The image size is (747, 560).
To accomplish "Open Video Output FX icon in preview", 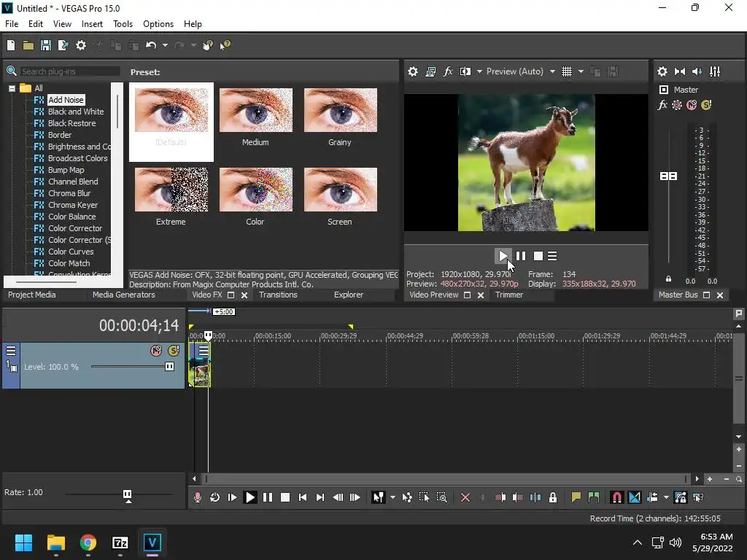I will [x=448, y=71].
